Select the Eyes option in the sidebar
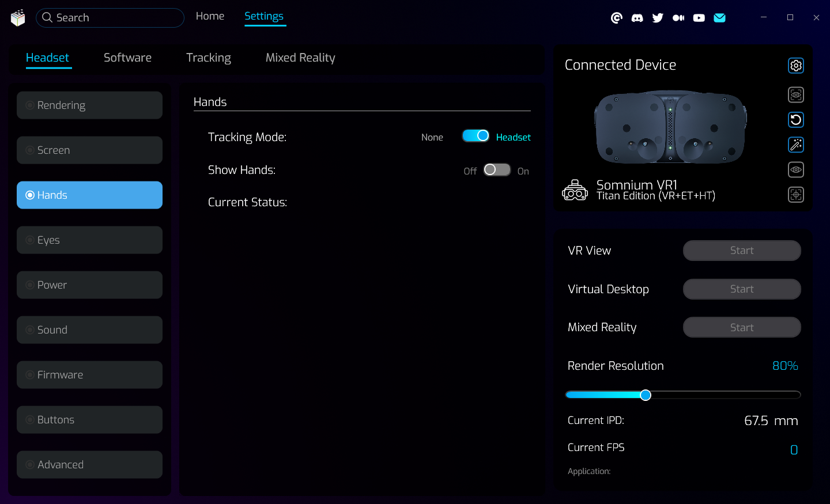Screen dimensions: 830x504 coord(89,240)
